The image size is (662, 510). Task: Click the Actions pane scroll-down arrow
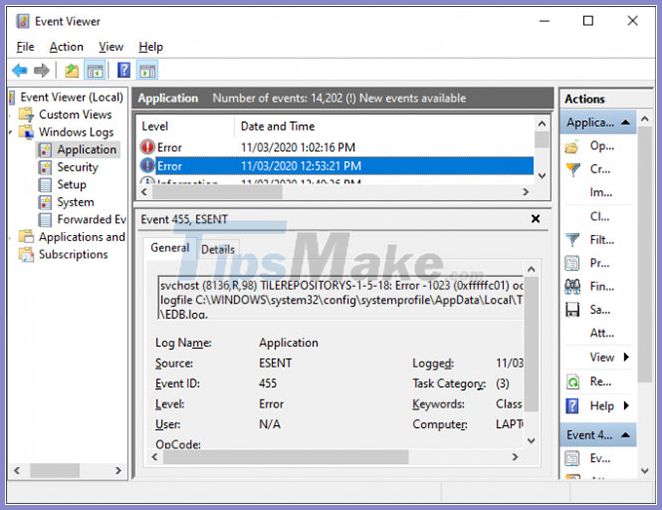pyautogui.click(x=645, y=470)
